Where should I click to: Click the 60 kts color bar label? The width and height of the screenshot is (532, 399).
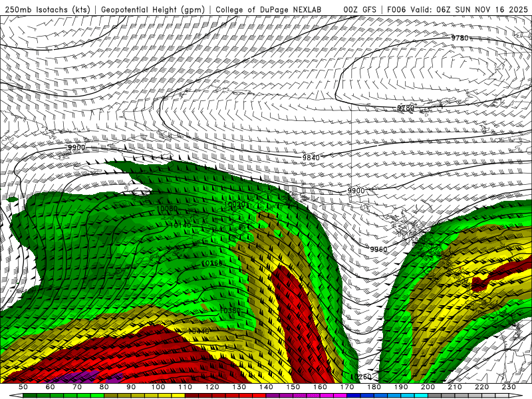click(50, 387)
